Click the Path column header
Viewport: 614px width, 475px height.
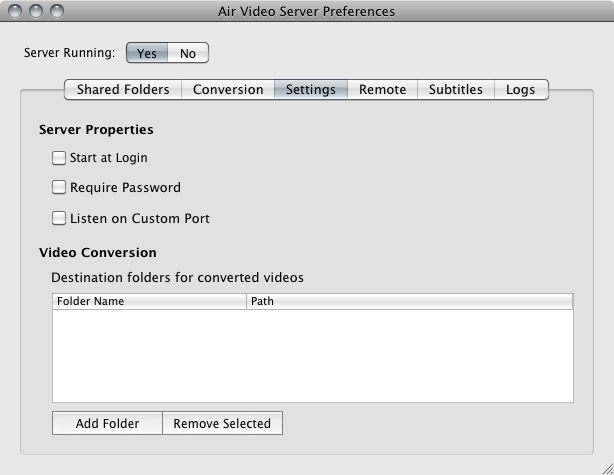[x=410, y=301]
